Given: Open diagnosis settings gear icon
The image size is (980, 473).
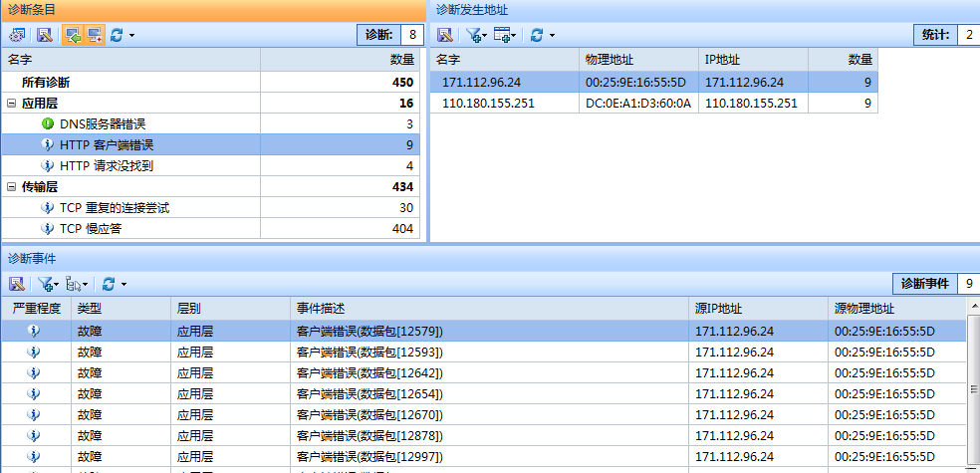Looking at the screenshot, I should 18,35.
